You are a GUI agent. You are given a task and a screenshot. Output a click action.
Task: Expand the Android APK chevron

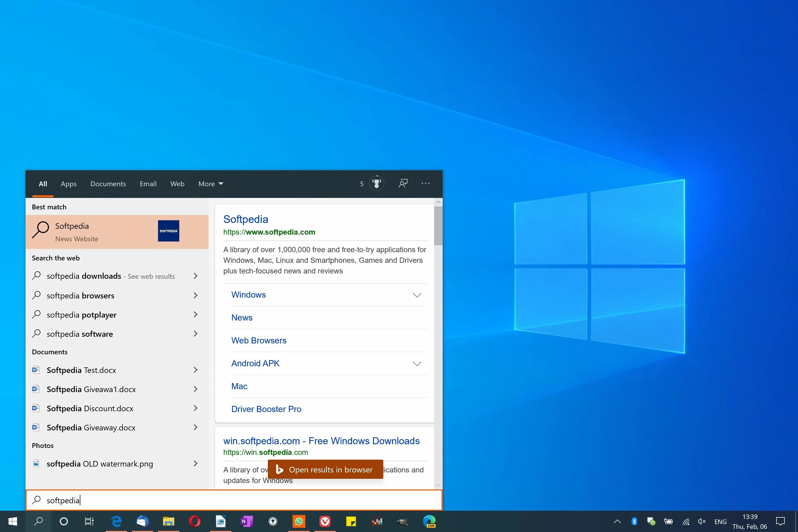[417, 364]
